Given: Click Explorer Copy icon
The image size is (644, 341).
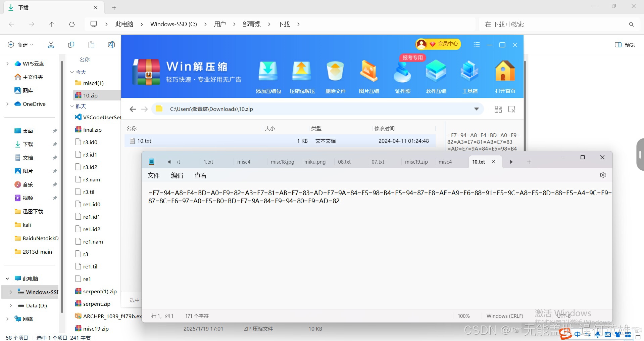Looking at the screenshot, I should pos(71,45).
